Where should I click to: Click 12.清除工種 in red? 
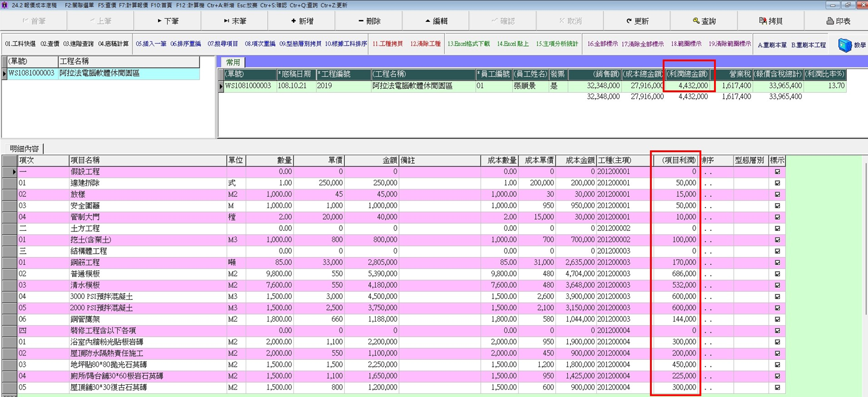pos(425,44)
